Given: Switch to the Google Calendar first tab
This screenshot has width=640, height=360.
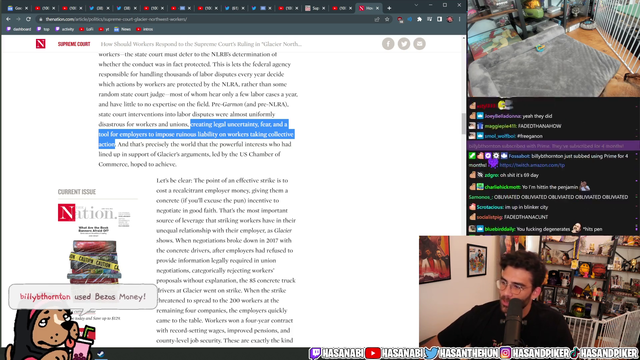Looking at the screenshot, I should pos(17,8).
